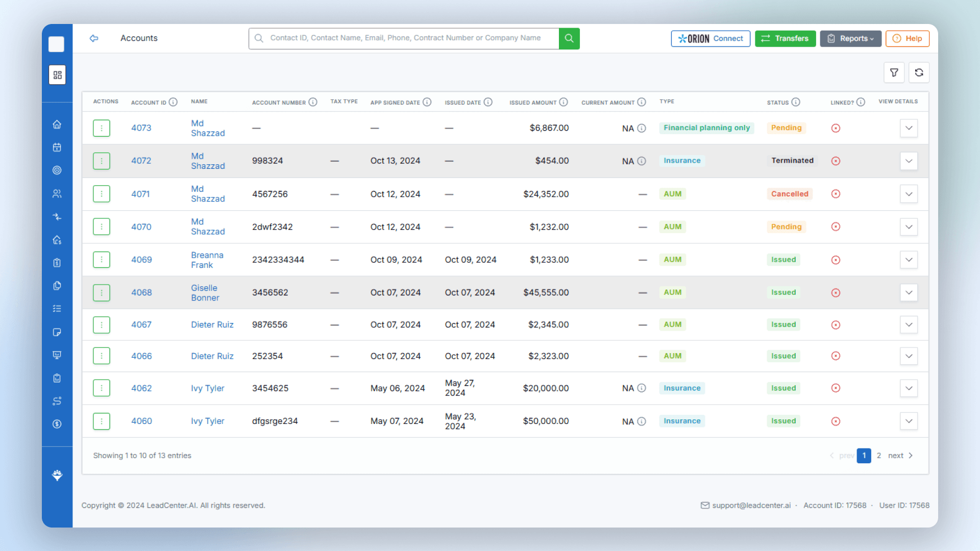Viewport: 980px width, 551px height.
Task: Click account number 2342334344
Action: point(278,260)
